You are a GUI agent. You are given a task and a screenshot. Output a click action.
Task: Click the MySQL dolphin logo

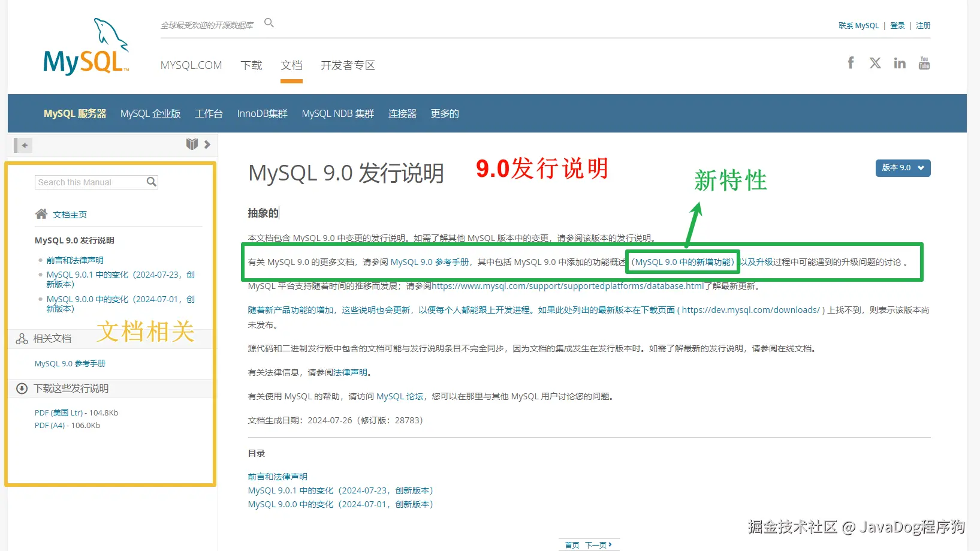point(86,46)
